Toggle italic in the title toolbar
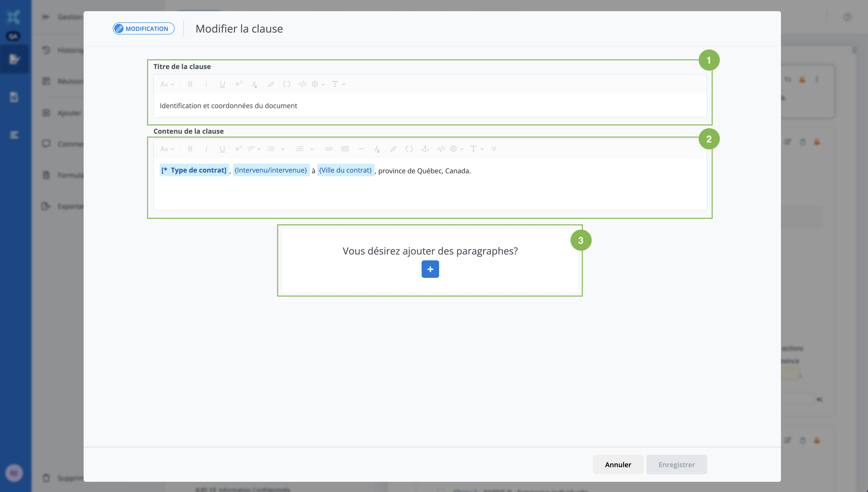 click(206, 84)
